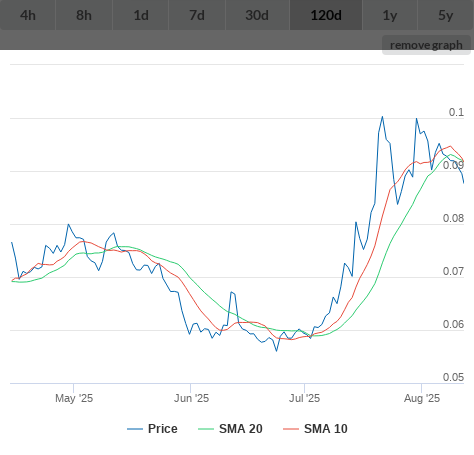
Task: Show the 1y time range
Action: click(x=390, y=15)
